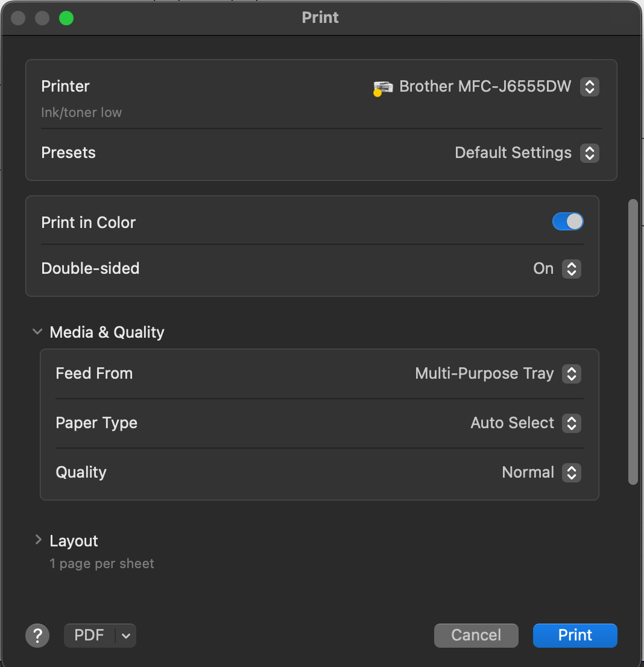Screen dimensions: 644x667
Task: Open help with the question mark button
Action: [37, 635]
